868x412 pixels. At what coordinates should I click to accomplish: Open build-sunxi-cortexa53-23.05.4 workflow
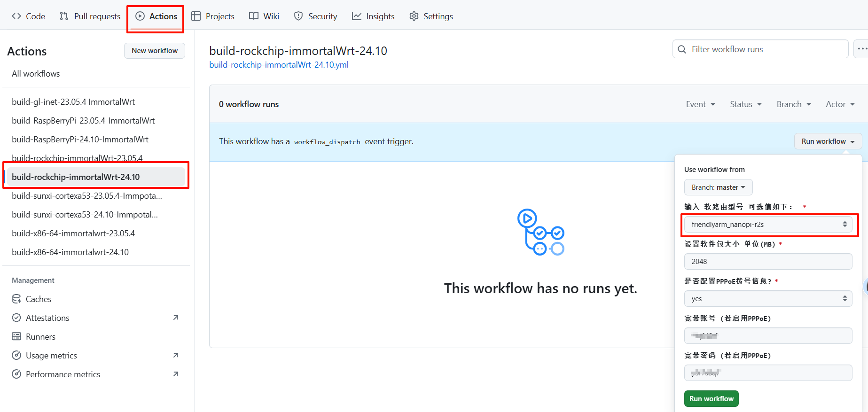pyautogui.click(x=87, y=196)
